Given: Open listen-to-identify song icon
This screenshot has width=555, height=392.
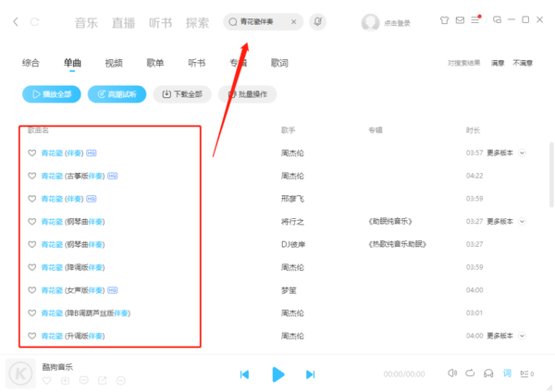Looking at the screenshot, I should click(318, 22).
